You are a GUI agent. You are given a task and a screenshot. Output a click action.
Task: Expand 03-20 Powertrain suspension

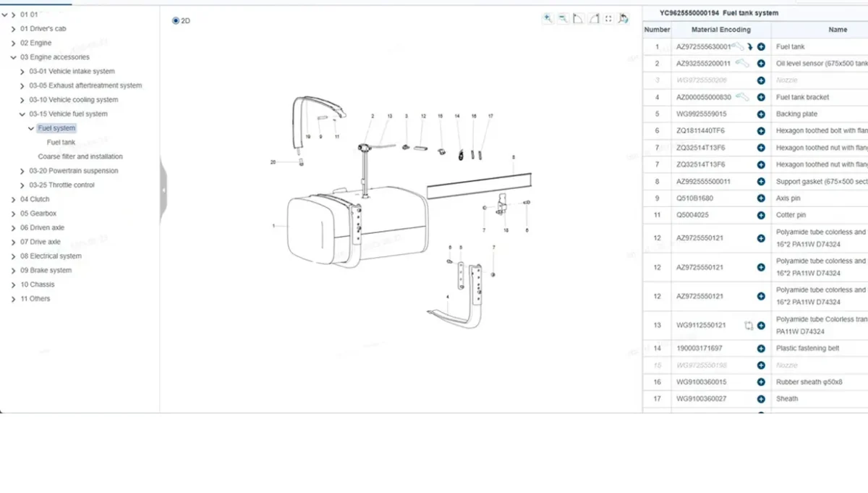[22, 172]
